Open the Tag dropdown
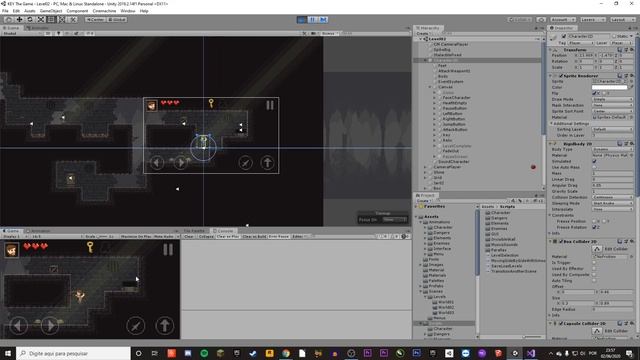 [x=581, y=43]
